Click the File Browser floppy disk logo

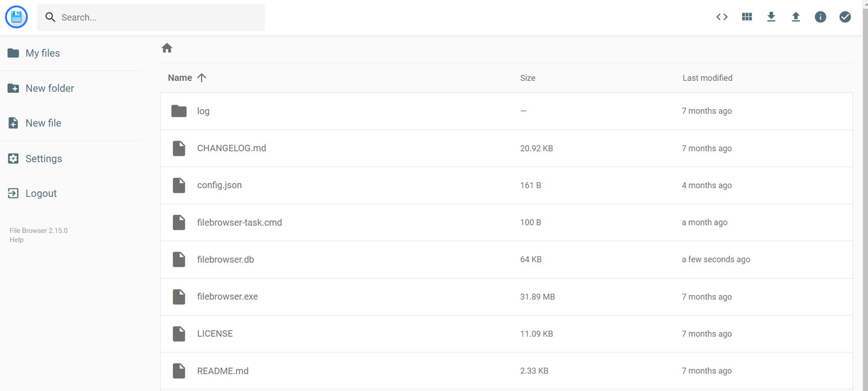tap(16, 17)
